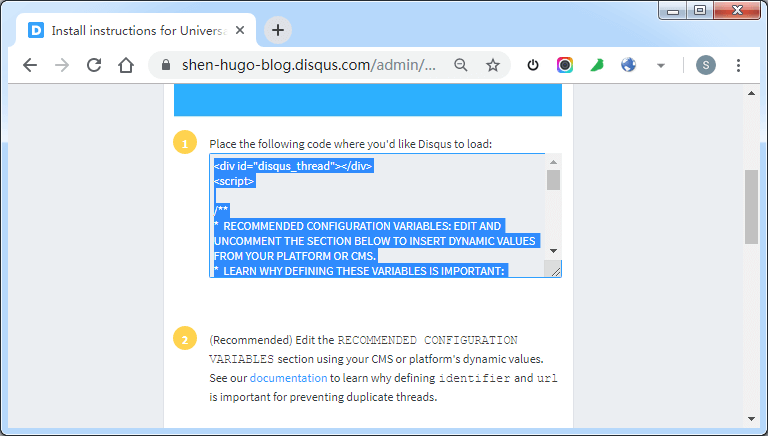The width and height of the screenshot is (768, 436).
Task: Click the '(Recommended) Edit the' instruction text
Action: 272,340
